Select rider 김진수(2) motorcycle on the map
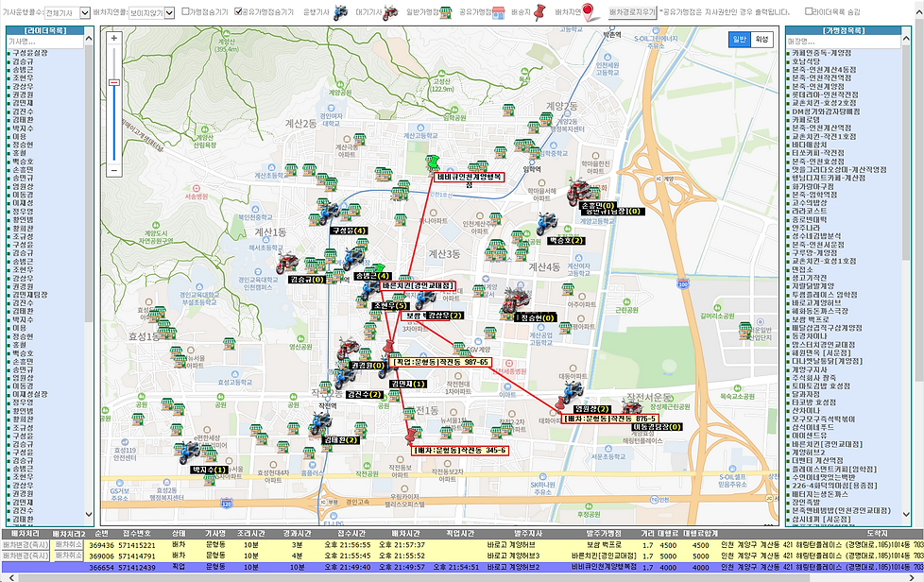This screenshot has height=582, width=924. point(344,379)
